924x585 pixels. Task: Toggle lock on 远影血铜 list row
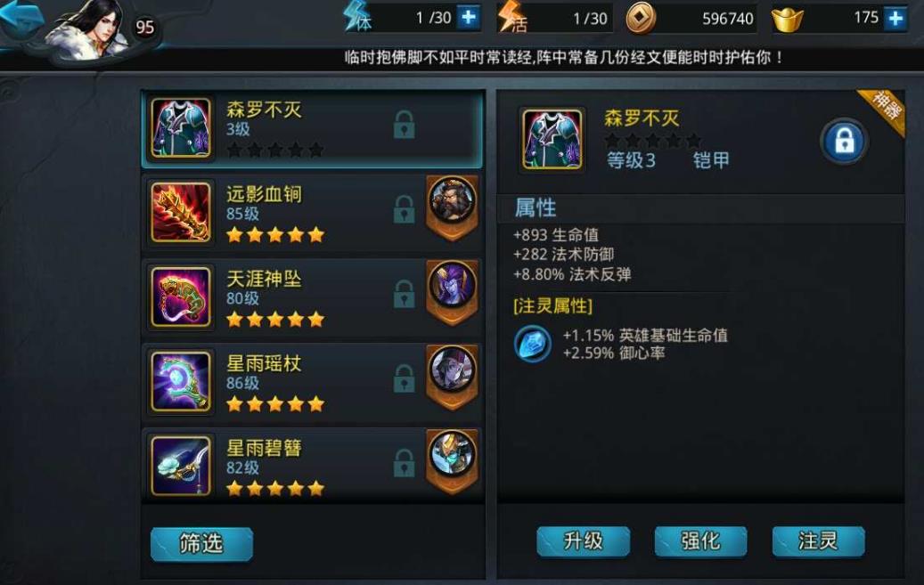405,209
